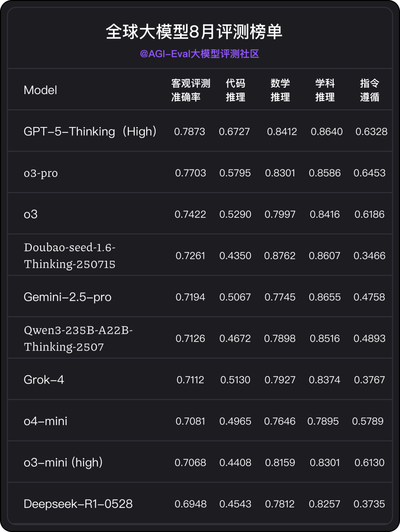The image size is (400, 532).
Task: Click the Deepseek-R1-0528 model name
Action: [x=78, y=504]
